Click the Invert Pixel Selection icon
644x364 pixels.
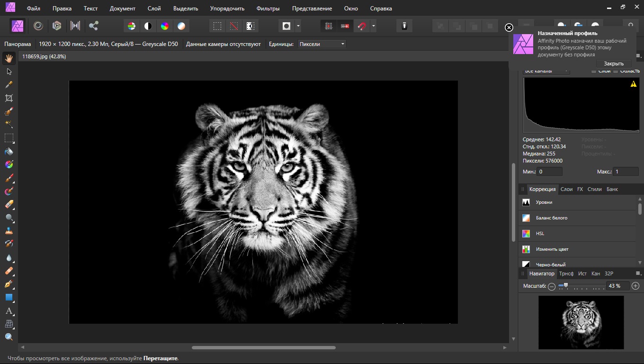pyautogui.click(x=250, y=26)
